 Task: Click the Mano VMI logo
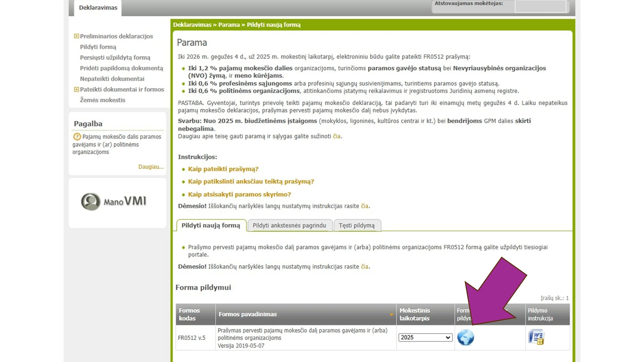(x=114, y=202)
